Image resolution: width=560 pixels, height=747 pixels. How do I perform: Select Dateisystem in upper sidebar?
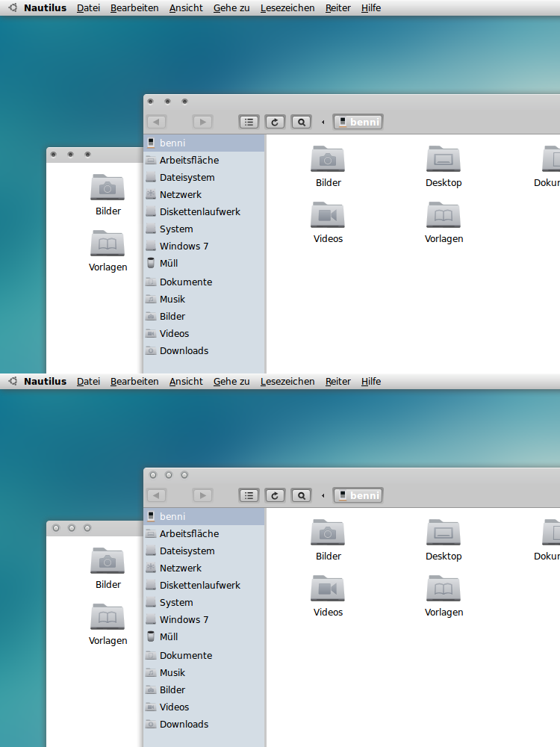[x=204, y=177]
